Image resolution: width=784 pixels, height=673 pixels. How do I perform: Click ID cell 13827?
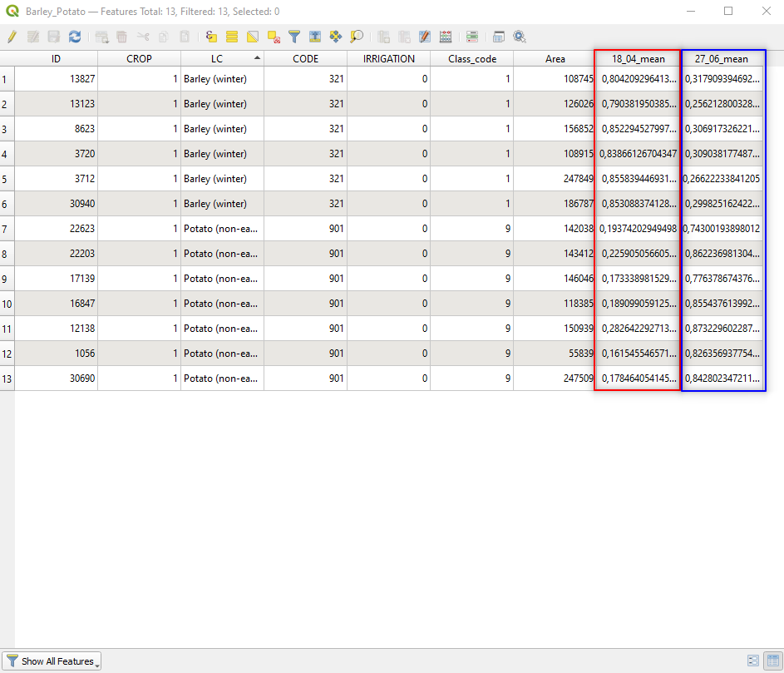[x=56, y=78]
